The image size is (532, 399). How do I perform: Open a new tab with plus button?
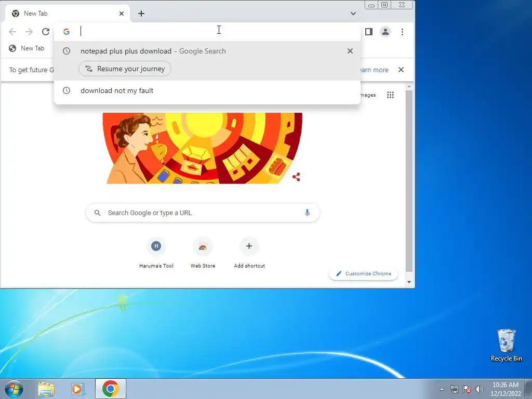141,14
